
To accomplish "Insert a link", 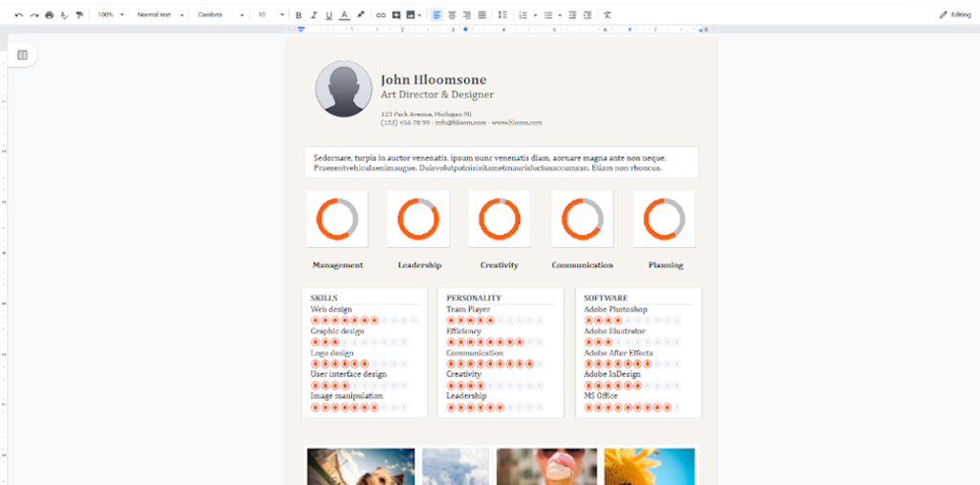I will point(381,15).
